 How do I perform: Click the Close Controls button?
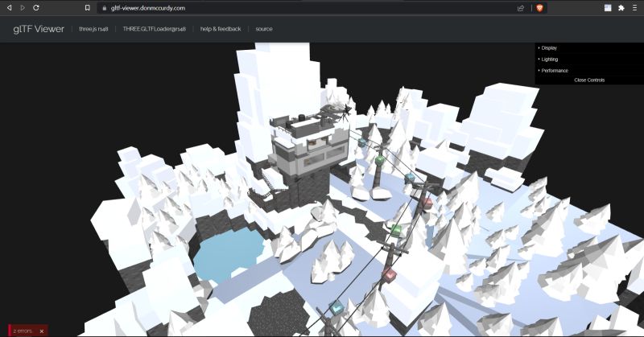click(x=589, y=80)
